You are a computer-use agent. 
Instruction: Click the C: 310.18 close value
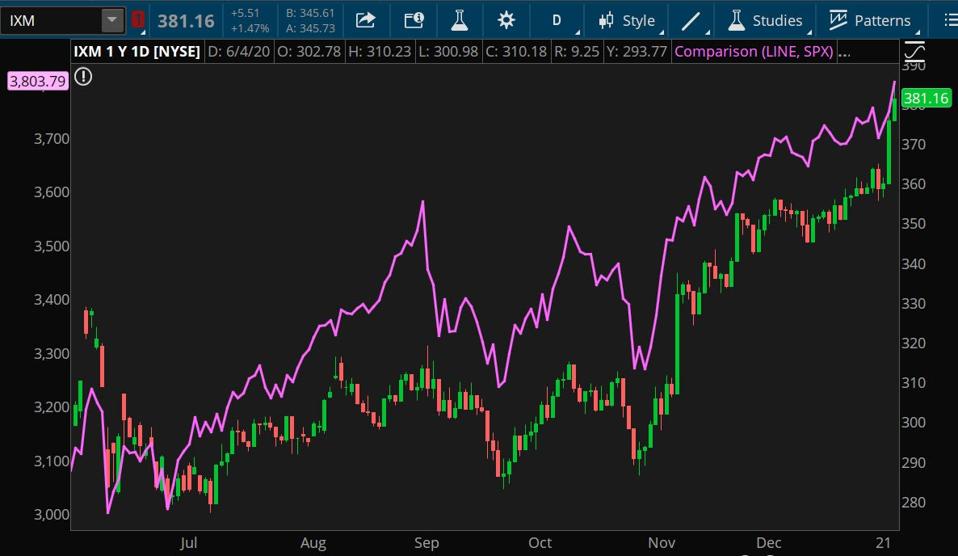[x=516, y=51]
